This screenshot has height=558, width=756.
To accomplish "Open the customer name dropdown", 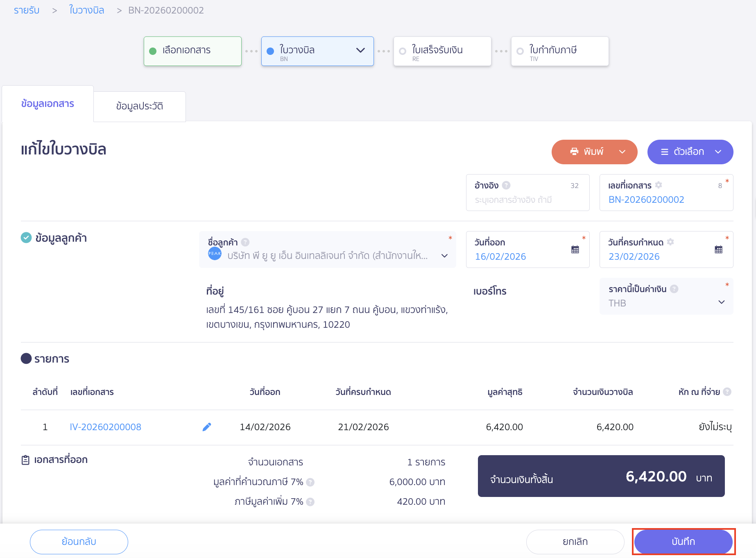I will 444,256.
